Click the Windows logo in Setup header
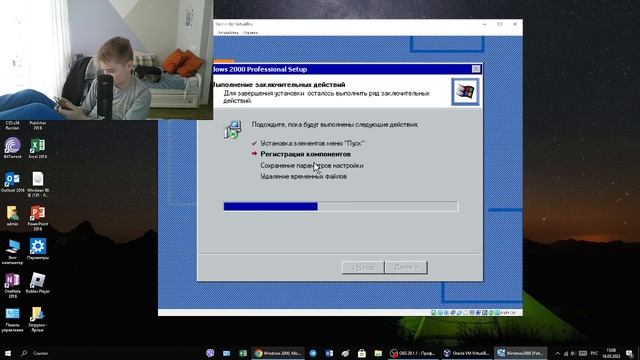Image resolution: width=640 pixels, height=360 pixels. [x=465, y=91]
